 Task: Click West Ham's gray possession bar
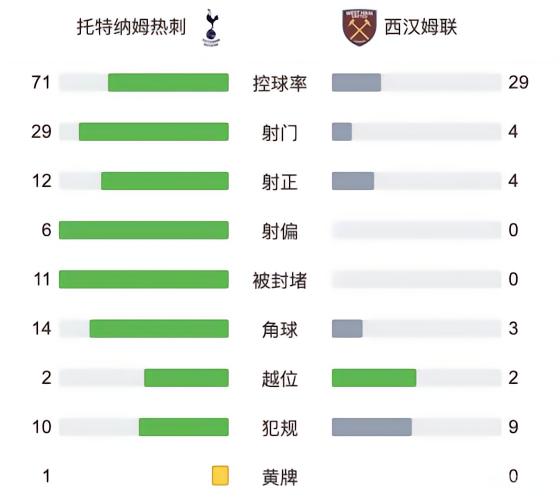pyautogui.click(x=356, y=83)
